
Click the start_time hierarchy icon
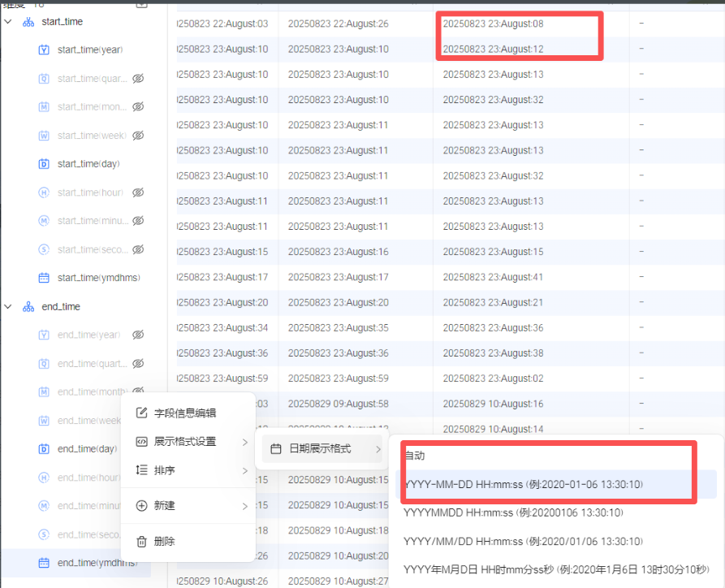point(28,22)
